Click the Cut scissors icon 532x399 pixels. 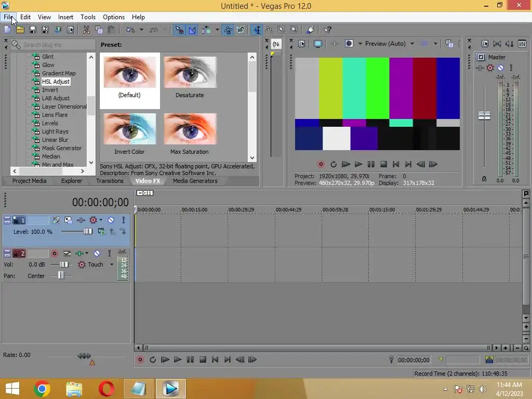86,30
